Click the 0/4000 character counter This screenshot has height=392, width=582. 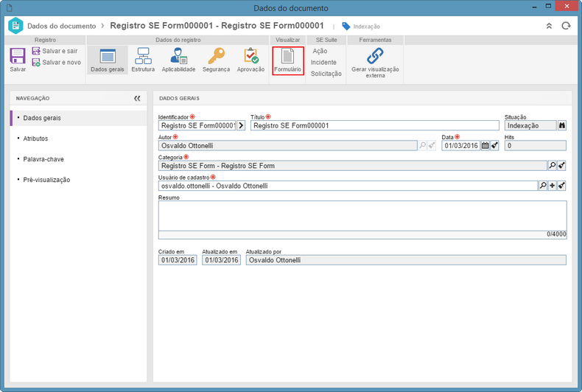point(556,234)
